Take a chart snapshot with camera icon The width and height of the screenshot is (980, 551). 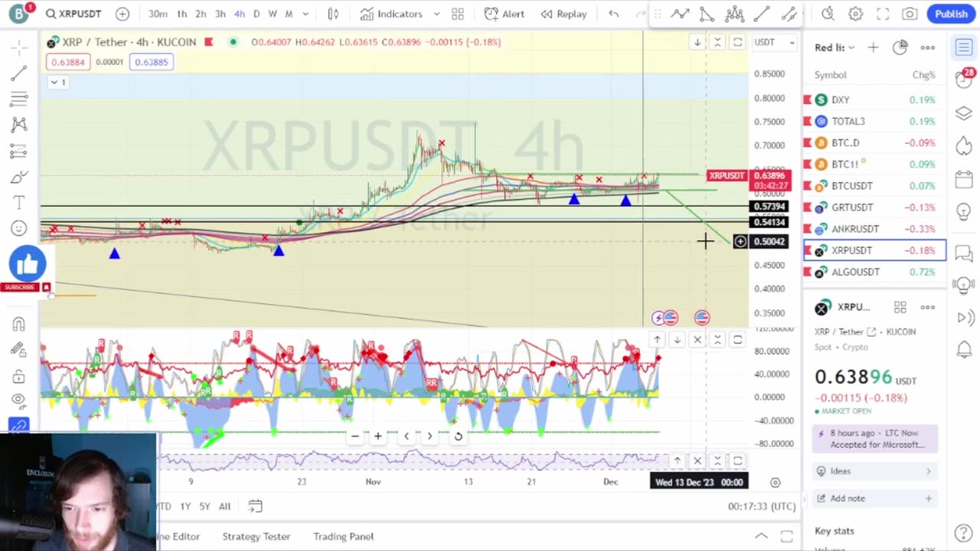[x=910, y=14]
